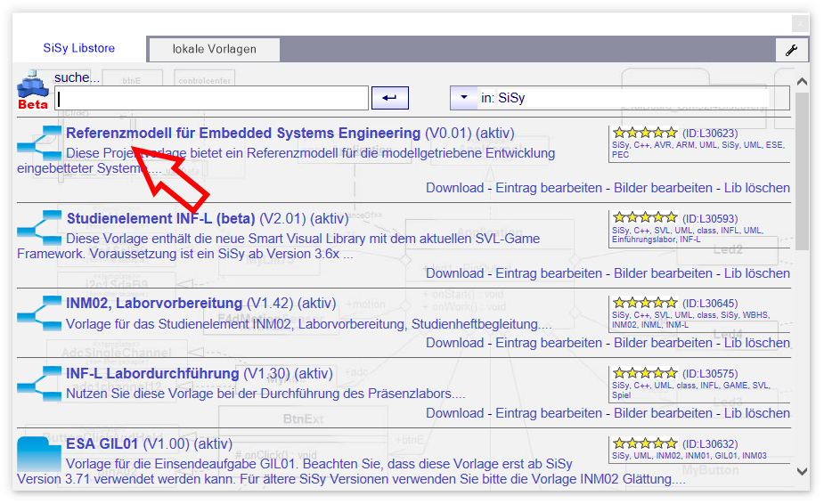The width and height of the screenshot is (824, 504).
Task: Click the '(ID:L30593)' text
Action: (x=710, y=219)
